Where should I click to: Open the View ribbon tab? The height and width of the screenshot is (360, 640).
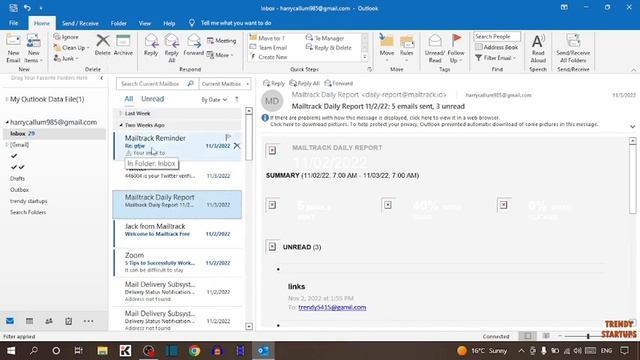coord(144,23)
